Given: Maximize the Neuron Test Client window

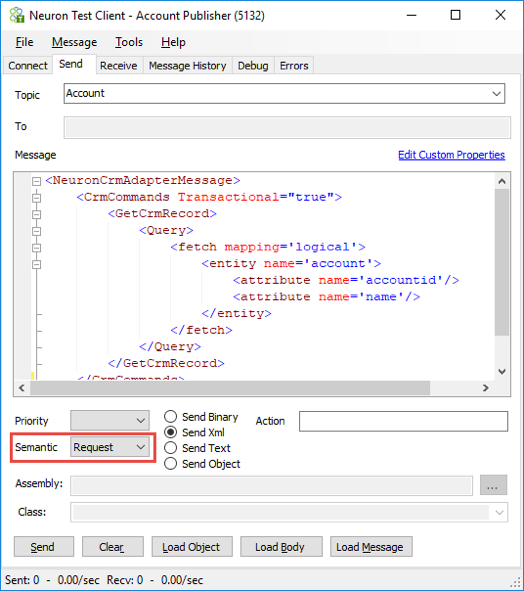Looking at the screenshot, I should click(456, 15).
